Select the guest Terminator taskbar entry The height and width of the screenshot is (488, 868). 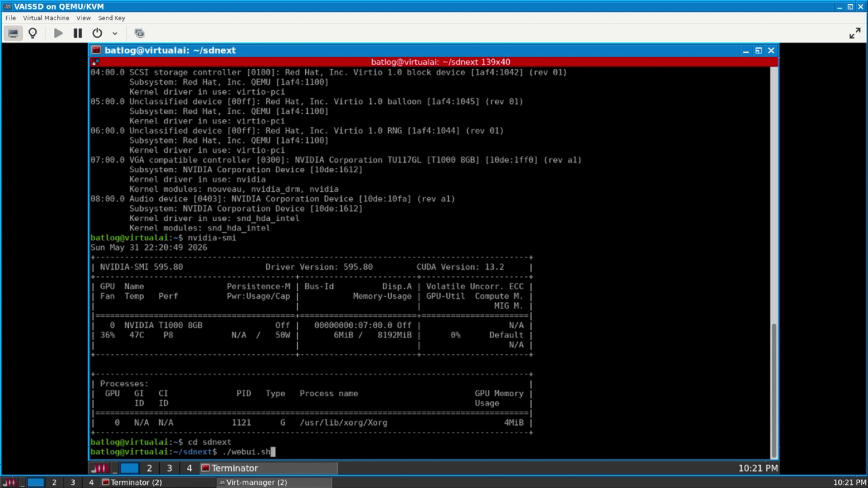tap(269, 468)
